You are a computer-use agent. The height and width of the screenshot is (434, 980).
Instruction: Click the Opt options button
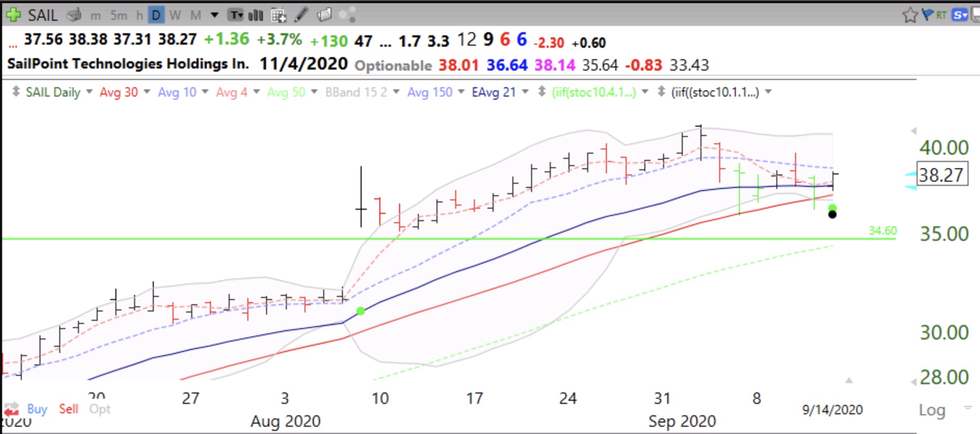(x=100, y=409)
